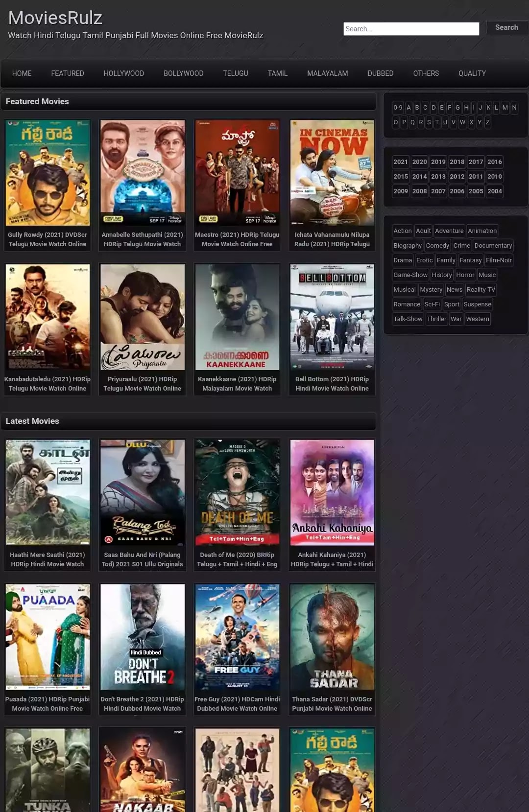
Task: Select the Talk-Show genre tag
Action: (x=408, y=319)
